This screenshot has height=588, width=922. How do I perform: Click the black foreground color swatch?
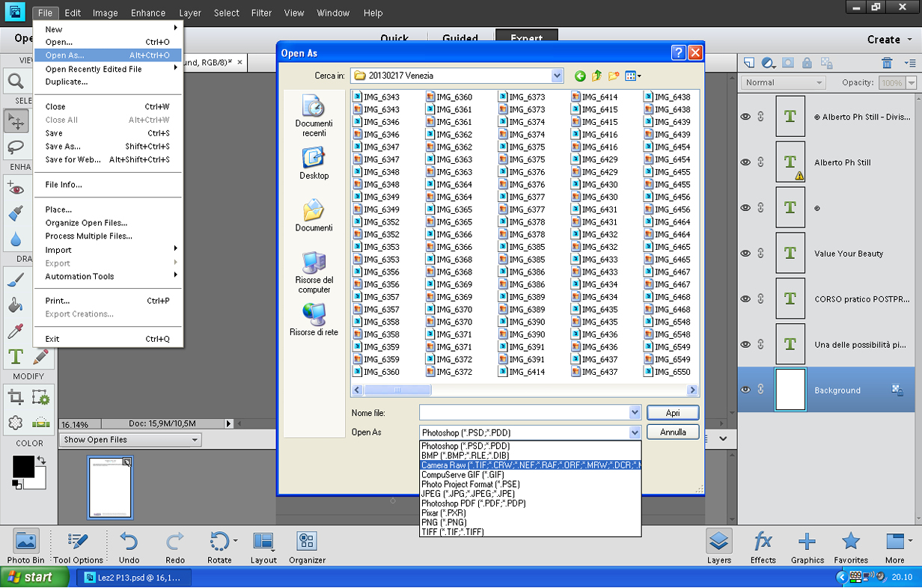pyautogui.click(x=23, y=466)
